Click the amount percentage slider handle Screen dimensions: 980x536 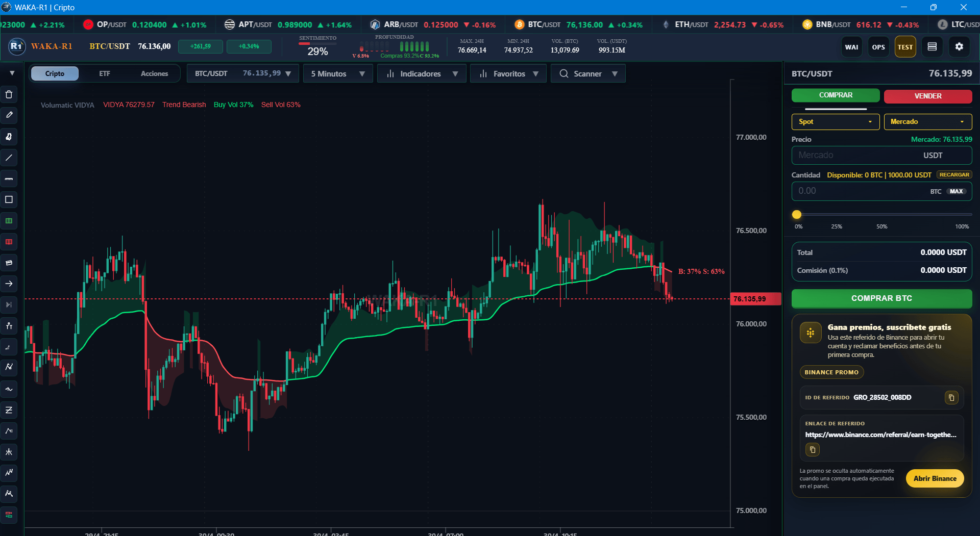click(x=797, y=215)
